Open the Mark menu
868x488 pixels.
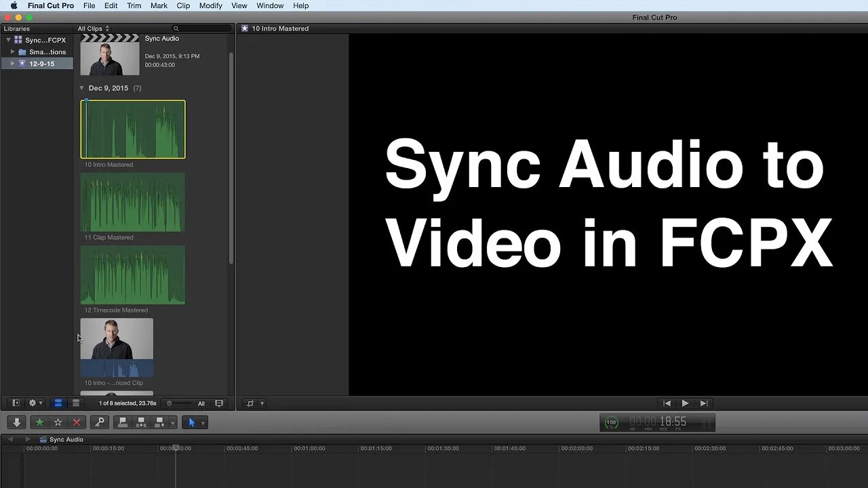159,5
